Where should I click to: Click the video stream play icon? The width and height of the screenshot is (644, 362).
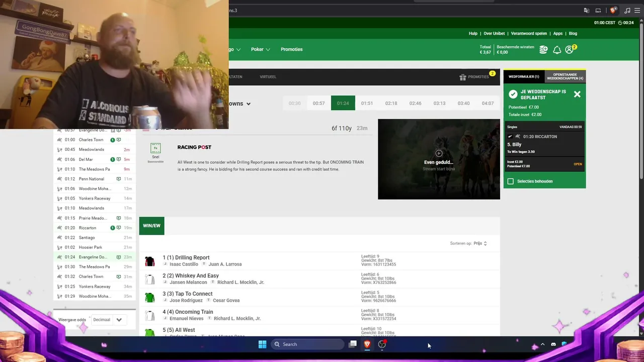click(439, 153)
